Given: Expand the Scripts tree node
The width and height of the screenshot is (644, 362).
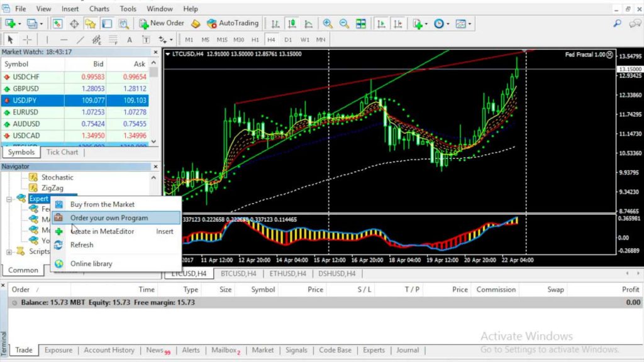Looking at the screenshot, I should (8, 251).
